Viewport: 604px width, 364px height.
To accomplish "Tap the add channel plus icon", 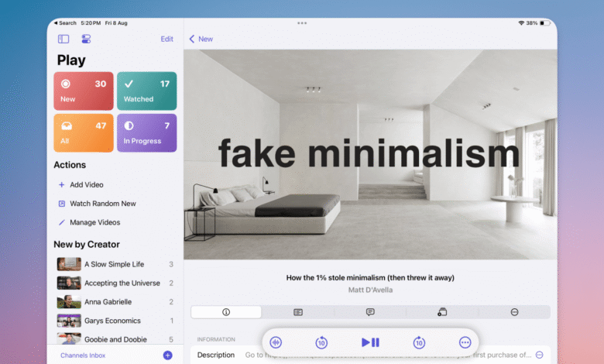I will click(x=167, y=355).
